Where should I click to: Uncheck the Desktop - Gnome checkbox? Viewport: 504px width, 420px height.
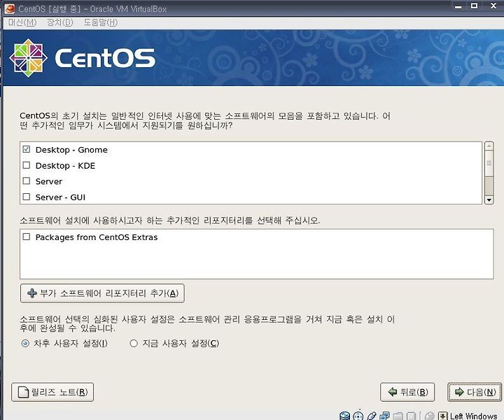click(27, 149)
